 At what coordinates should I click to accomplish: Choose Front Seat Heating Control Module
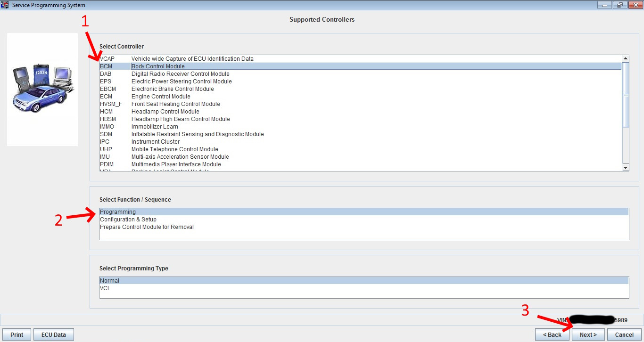point(361,104)
